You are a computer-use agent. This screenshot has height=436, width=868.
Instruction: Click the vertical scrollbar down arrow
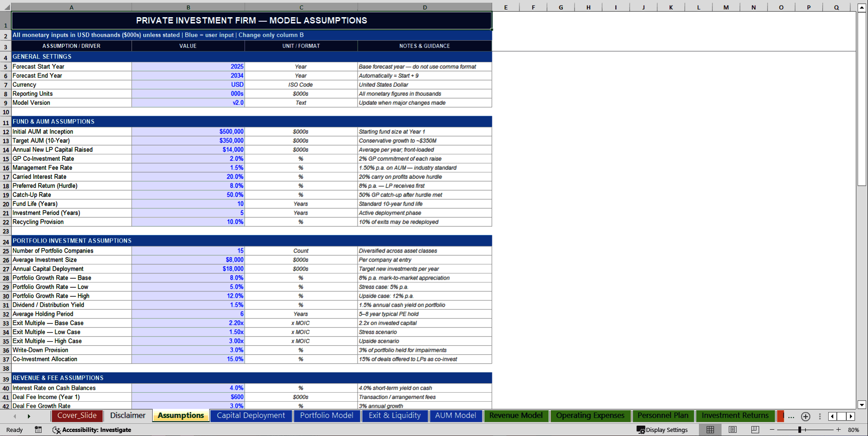[x=863, y=405]
